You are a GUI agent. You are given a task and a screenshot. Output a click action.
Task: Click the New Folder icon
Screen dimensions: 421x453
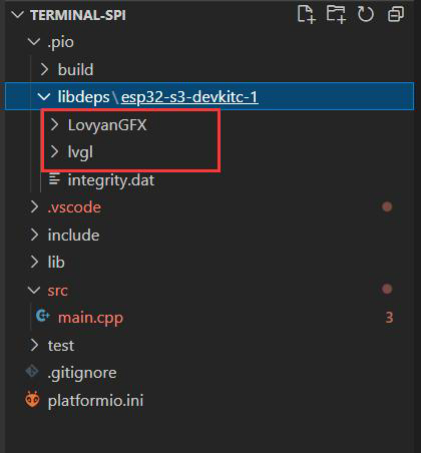tap(336, 15)
